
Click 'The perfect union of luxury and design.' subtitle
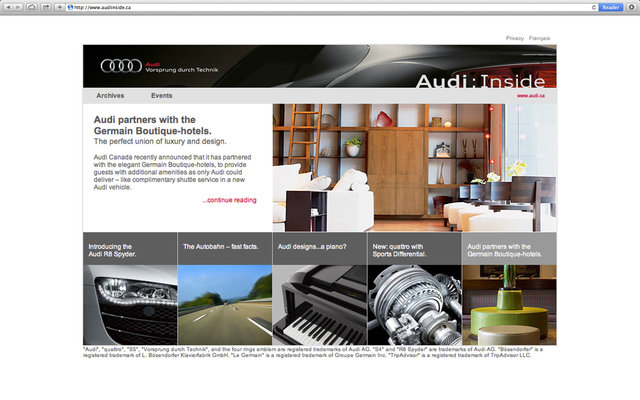(x=160, y=141)
